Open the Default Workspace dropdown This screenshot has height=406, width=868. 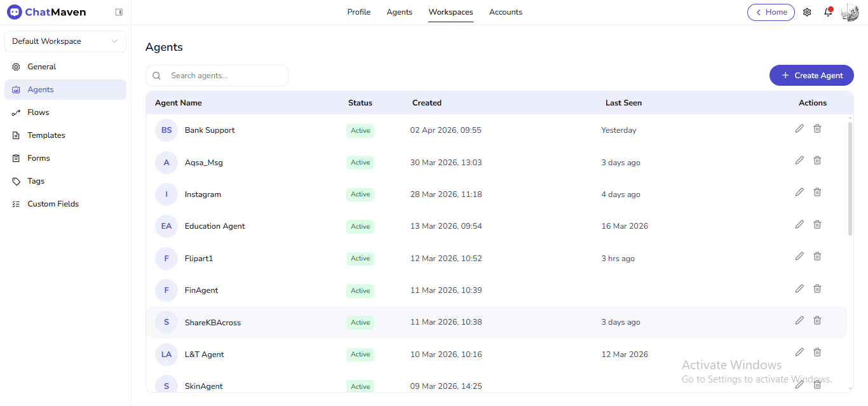[65, 41]
